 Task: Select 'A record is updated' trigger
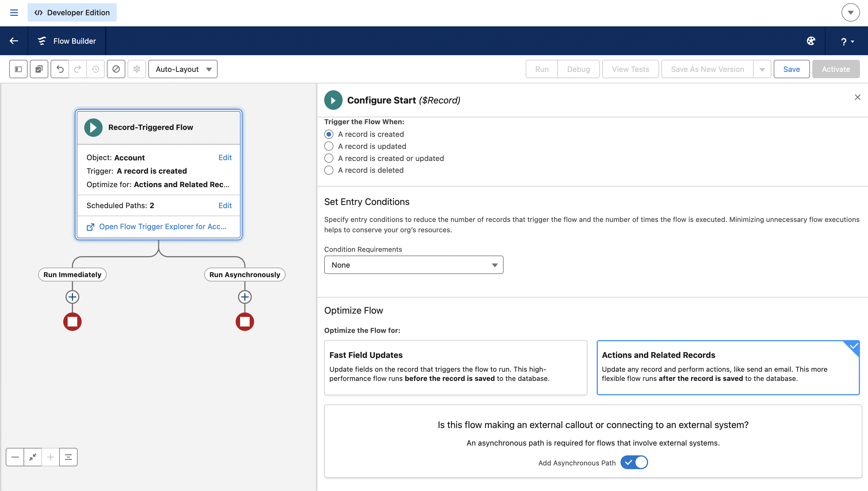coord(329,146)
